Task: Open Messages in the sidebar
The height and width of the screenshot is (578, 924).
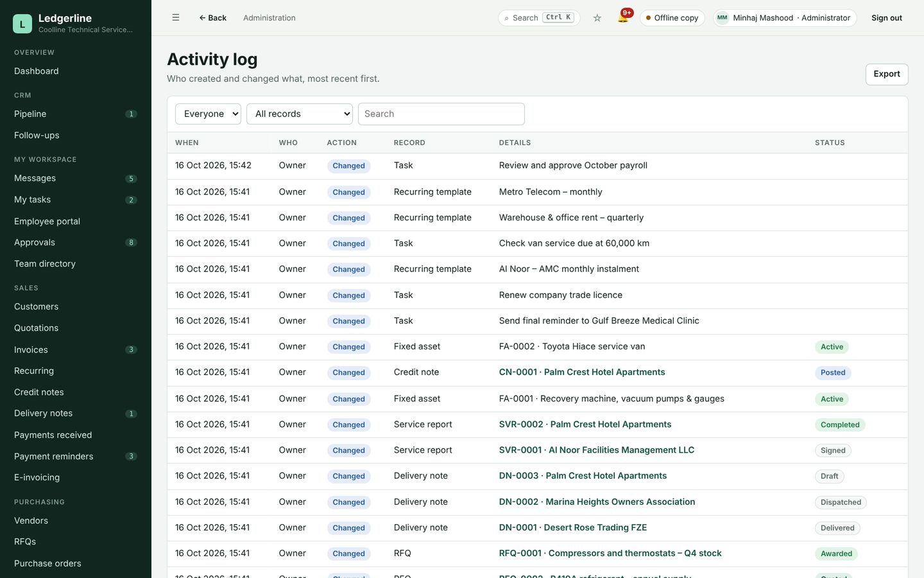Action: (76, 178)
